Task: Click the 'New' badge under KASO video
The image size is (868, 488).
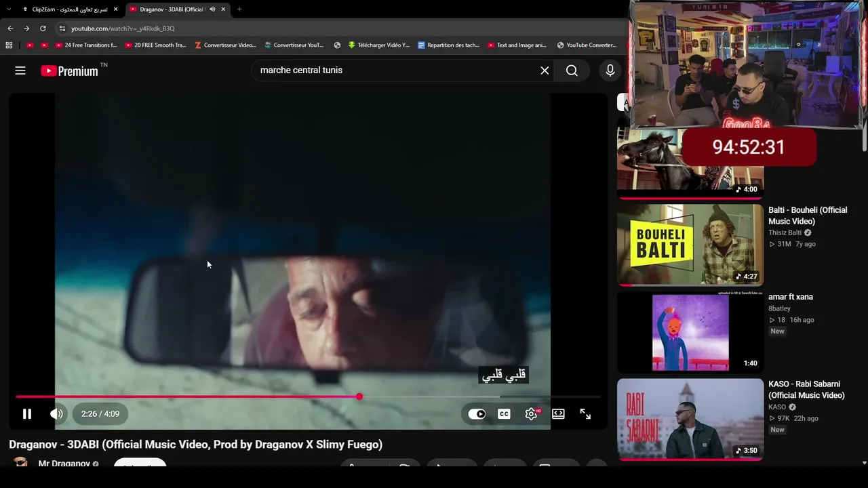Action: (777, 430)
